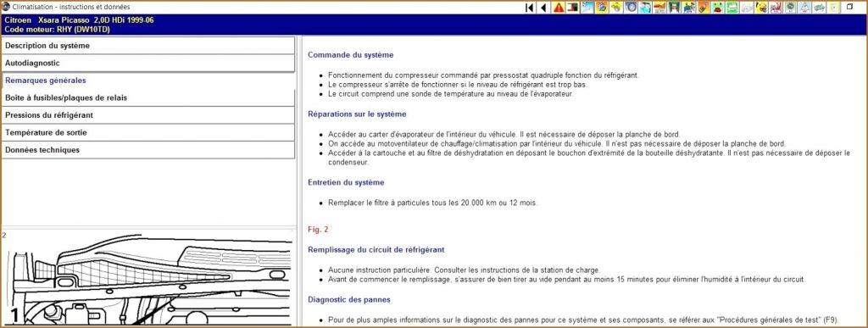Click the station de charge instruction line
Viewport: 868px width, 328px height.
coord(464,270)
